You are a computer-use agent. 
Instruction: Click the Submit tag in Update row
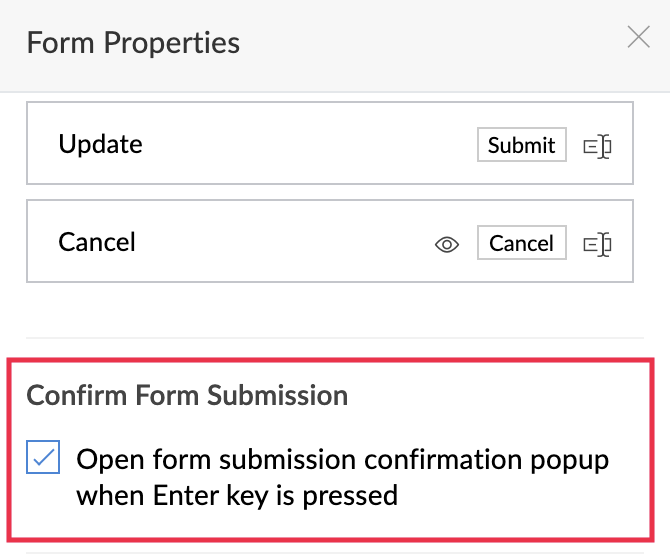tap(521, 145)
